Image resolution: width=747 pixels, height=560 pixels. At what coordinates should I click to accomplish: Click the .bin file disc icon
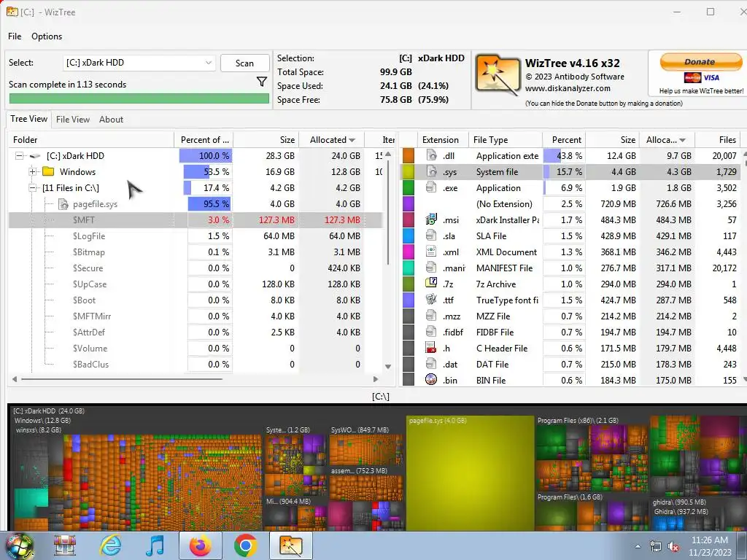pyautogui.click(x=432, y=380)
